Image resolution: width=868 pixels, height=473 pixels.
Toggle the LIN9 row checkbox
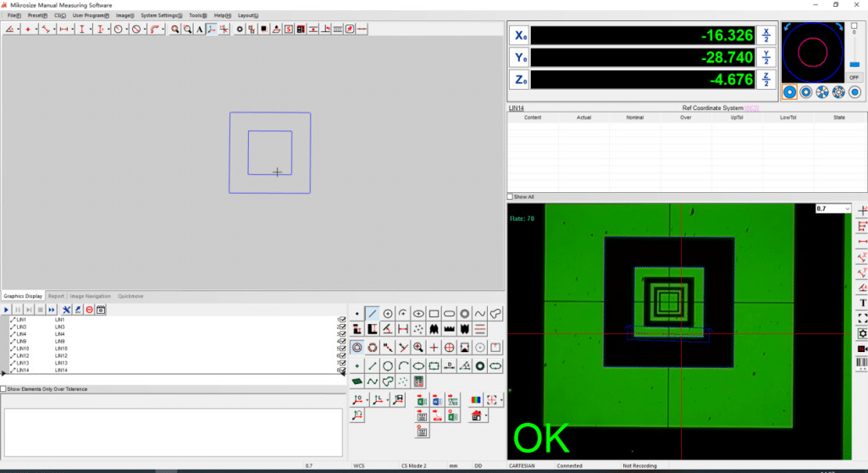tap(343, 341)
